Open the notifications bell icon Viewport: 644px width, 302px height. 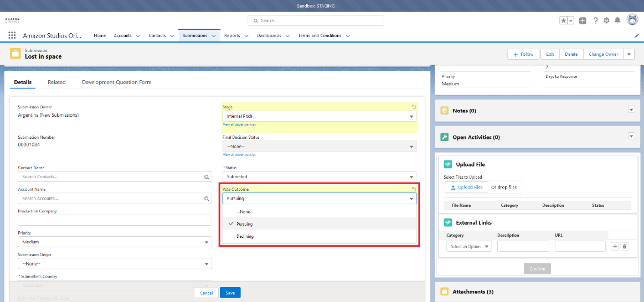[617, 20]
